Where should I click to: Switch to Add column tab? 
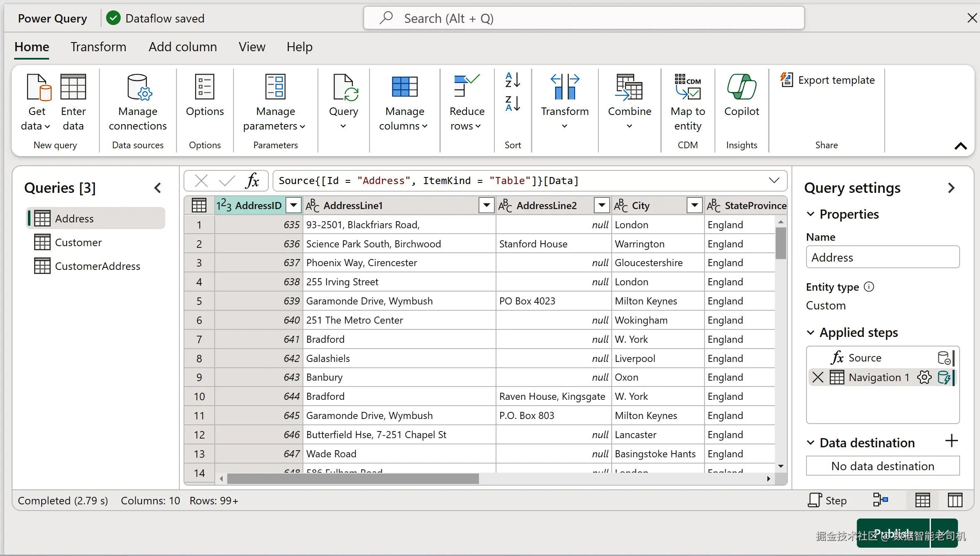click(183, 47)
